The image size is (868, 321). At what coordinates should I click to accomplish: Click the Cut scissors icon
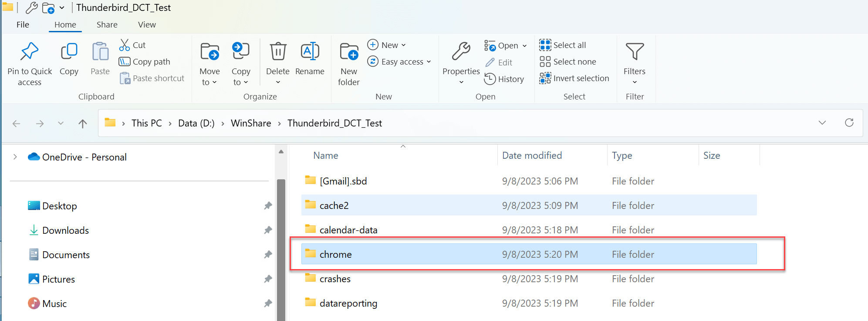[x=125, y=45]
